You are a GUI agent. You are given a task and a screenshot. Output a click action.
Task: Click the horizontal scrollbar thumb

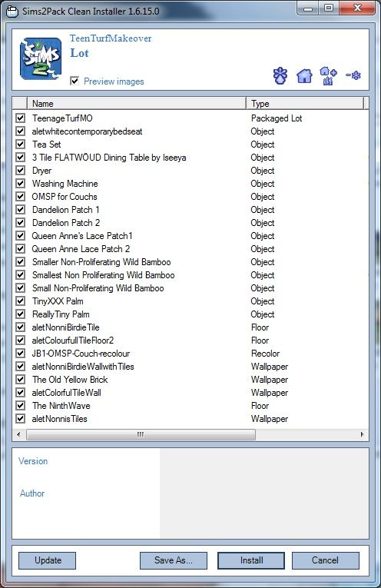tap(141, 434)
